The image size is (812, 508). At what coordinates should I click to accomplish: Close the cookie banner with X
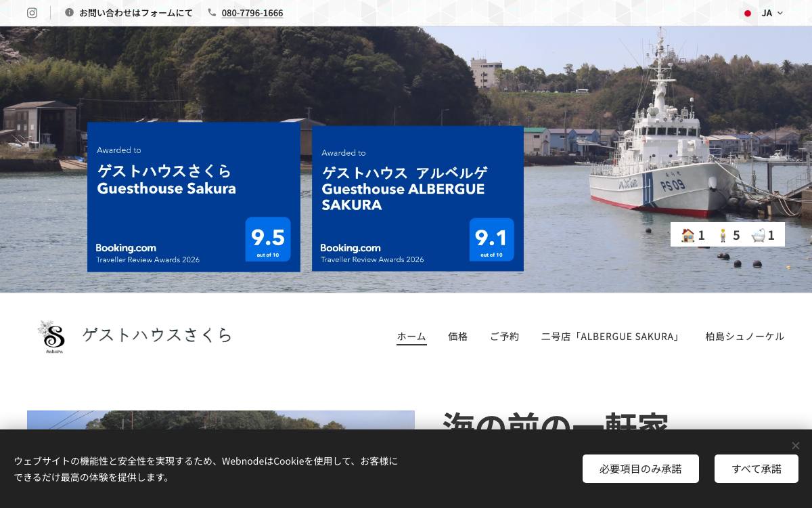[796, 446]
